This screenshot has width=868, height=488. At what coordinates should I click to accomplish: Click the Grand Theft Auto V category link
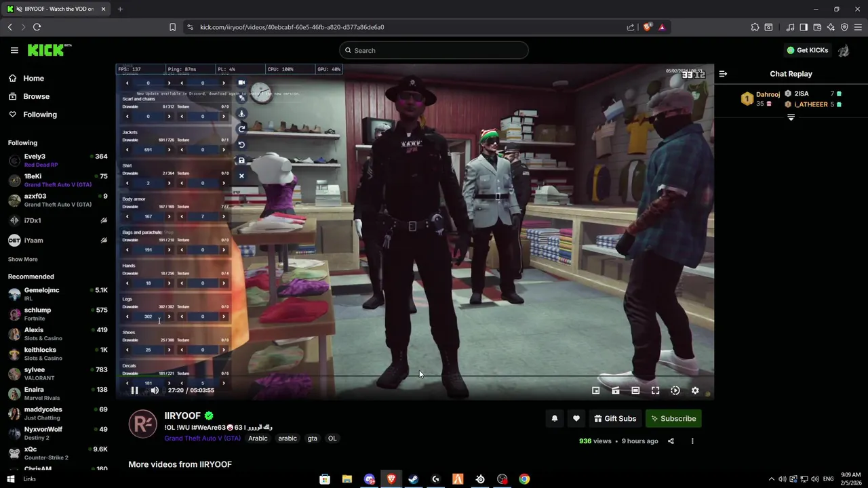[x=202, y=439]
